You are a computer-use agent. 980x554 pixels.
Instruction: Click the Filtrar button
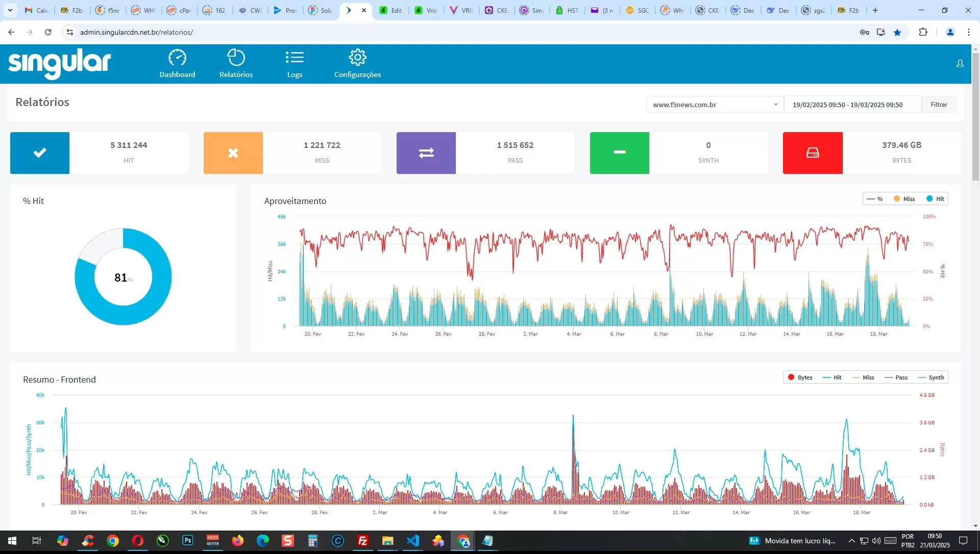939,105
